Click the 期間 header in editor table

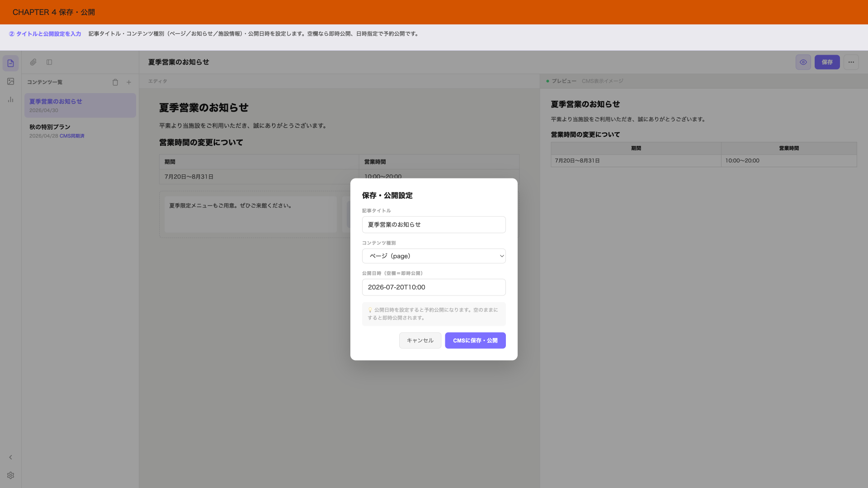(259, 162)
